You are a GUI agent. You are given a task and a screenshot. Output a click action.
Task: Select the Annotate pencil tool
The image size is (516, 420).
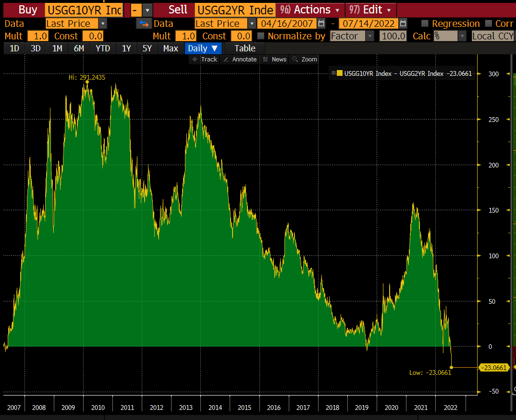tap(240, 60)
